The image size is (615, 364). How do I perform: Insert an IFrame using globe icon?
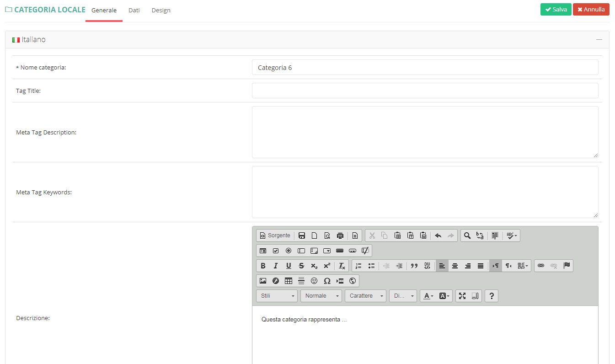point(353,281)
